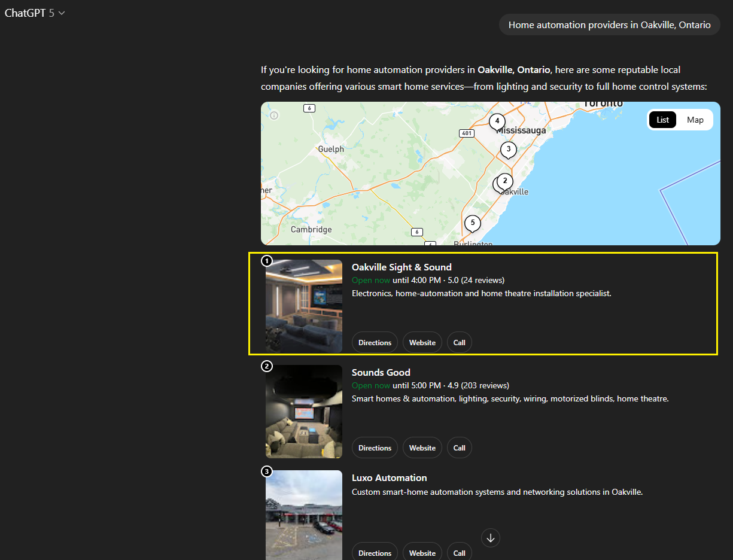
Task: Get Directions to Oakville Sight & Sound
Action: point(375,343)
